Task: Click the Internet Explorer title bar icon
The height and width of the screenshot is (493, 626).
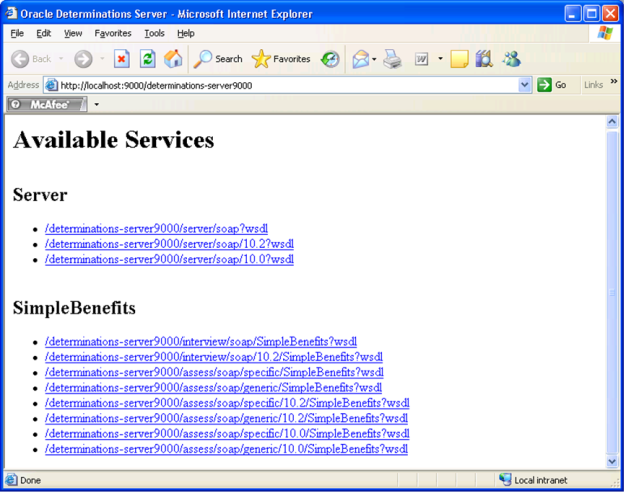Action: tap(11, 13)
